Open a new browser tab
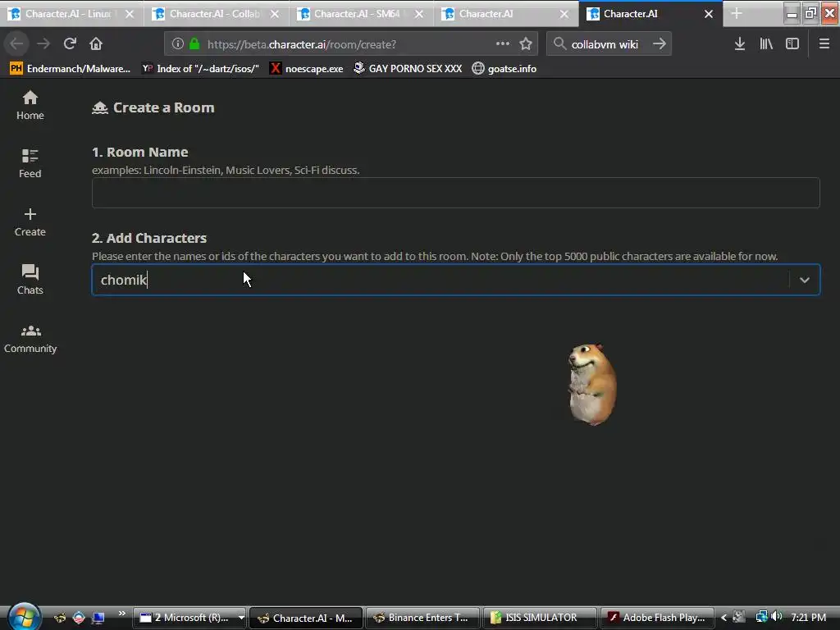Screen dimensions: 840x630 pyautogui.click(x=737, y=14)
